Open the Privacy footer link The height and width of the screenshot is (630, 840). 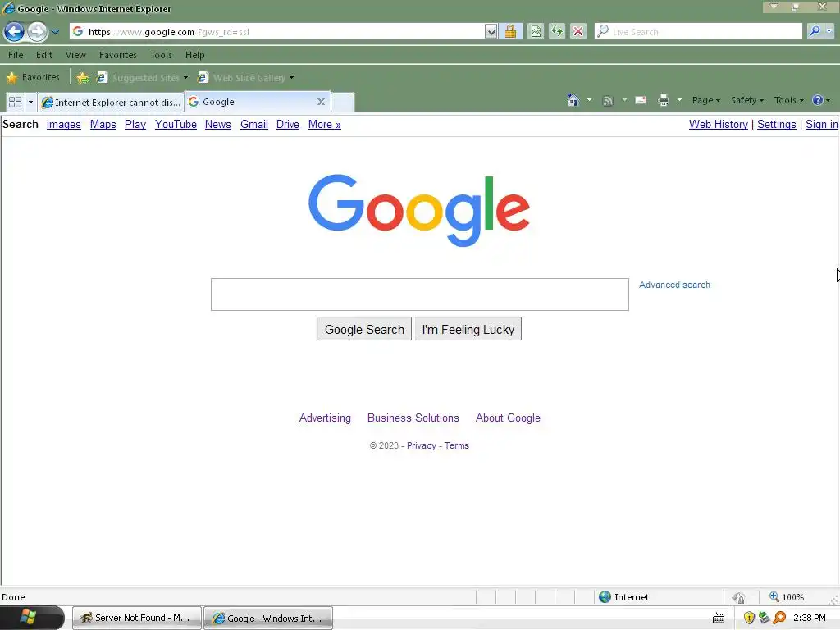pos(421,445)
